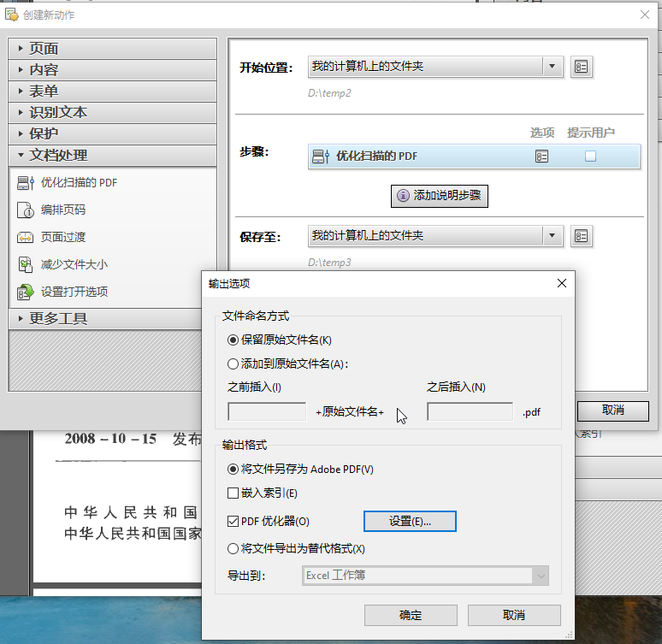Click the 添加说明步骤 button
The width and height of the screenshot is (662, 644).
(x=439, y=196)
